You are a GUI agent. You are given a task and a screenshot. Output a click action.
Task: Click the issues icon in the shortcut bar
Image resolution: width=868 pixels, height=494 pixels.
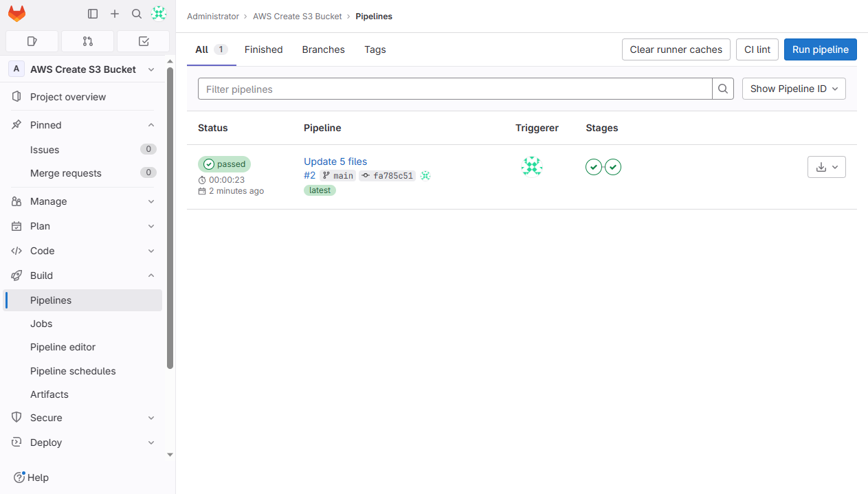point(32,41)
